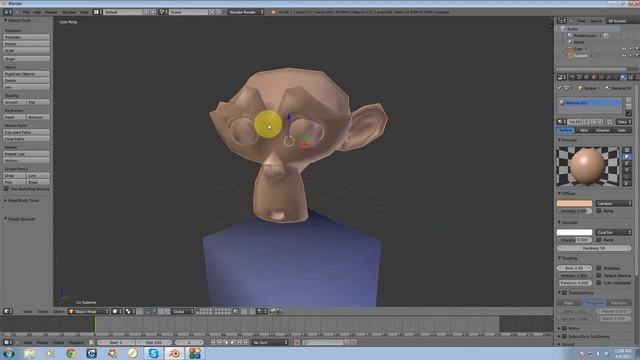Click the Blender icon in the taskbar

coord(174,353)
